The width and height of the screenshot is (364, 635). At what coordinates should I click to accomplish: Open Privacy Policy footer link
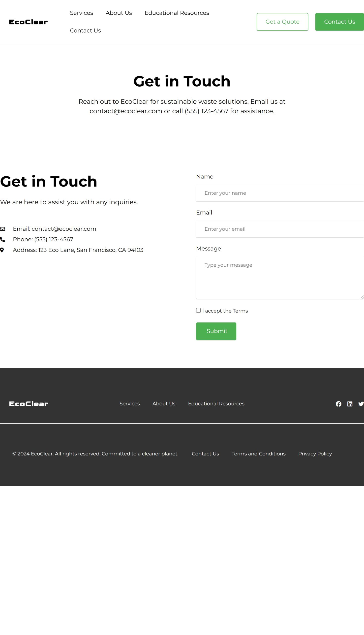315,454
